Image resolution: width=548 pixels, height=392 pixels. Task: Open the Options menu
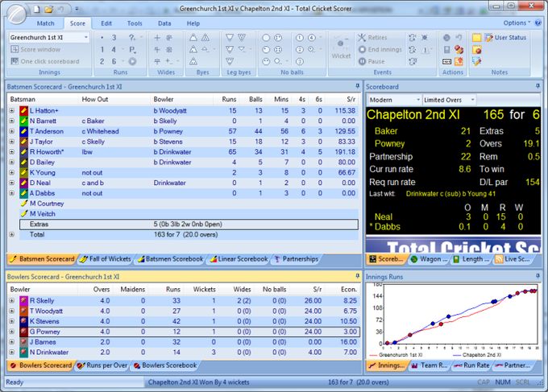(x=517, y=23)
